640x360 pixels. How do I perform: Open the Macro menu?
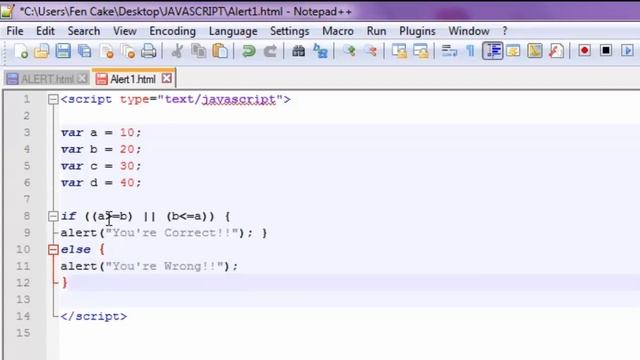click(338, 31)
